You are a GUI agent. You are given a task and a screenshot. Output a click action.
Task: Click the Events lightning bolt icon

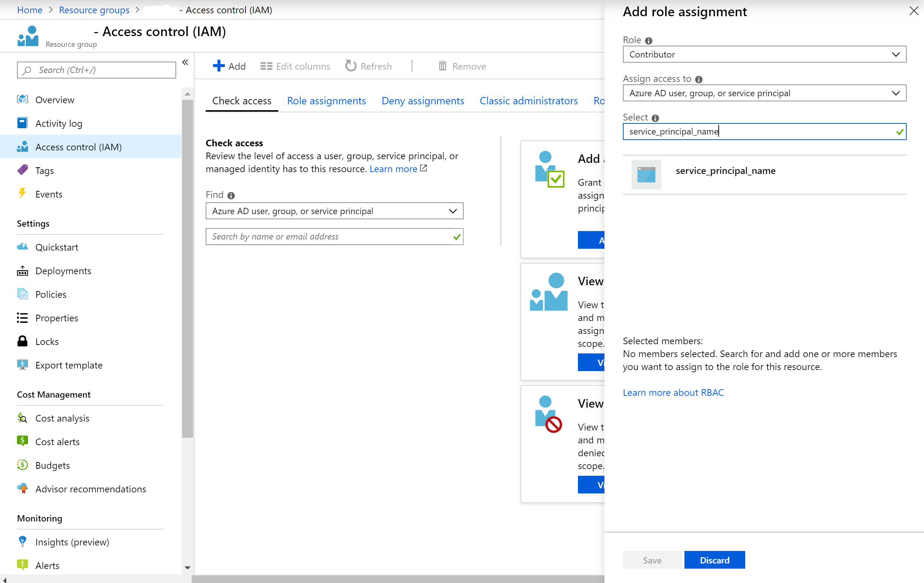pos(22,194)
